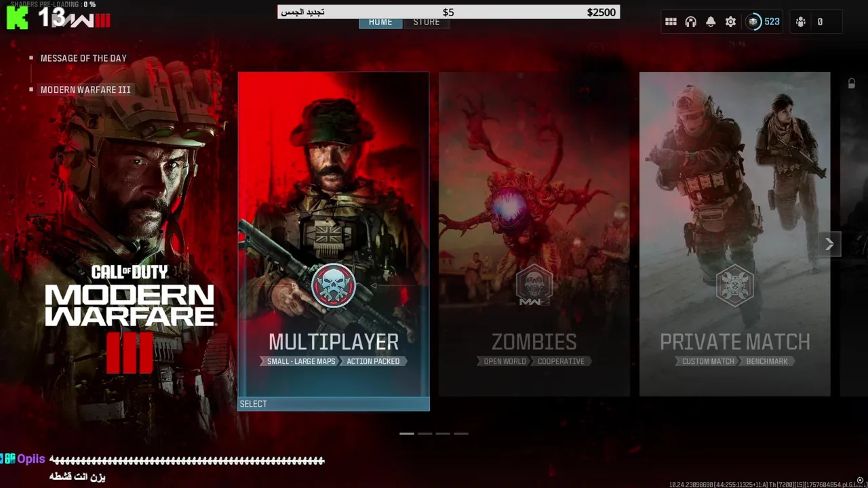Select the ZOMBIES game mode card
The width and height of the screenshot is (868, 488).
(534, 234)
